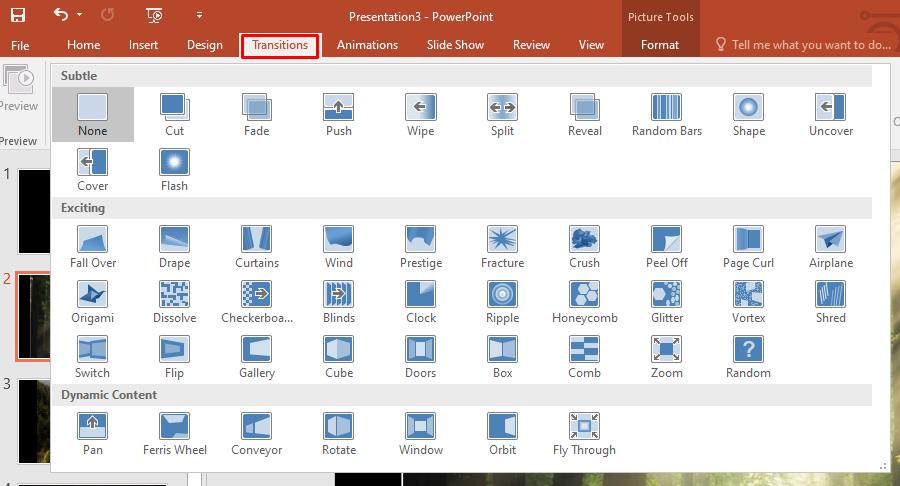Select the Reveal transition
The width and height of the screenshot is (900, 486).
click(x=584, y=115)
